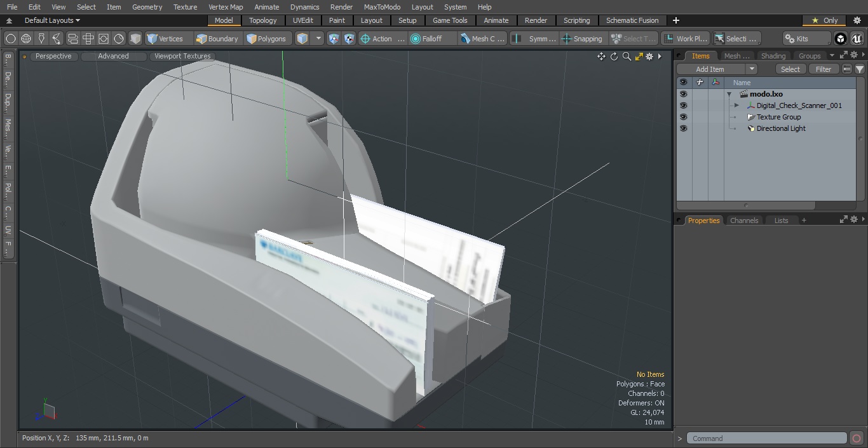Click the viewport rotate icon

tap(614, 57)
